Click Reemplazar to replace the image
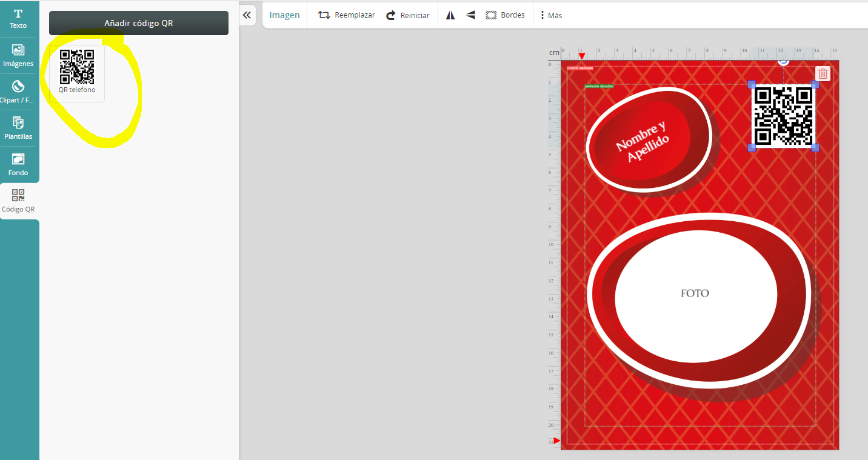868x460 pixels. coord(347,15)
